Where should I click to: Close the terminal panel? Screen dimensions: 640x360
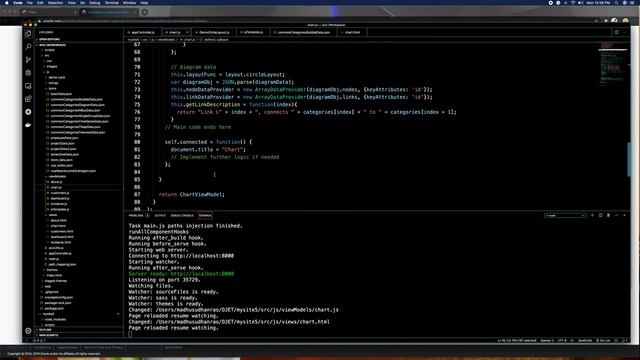coord(624,215)
